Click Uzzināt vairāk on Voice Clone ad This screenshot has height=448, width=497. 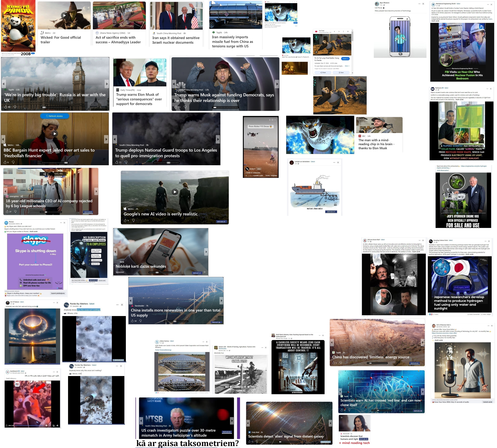tap(487, 402)
